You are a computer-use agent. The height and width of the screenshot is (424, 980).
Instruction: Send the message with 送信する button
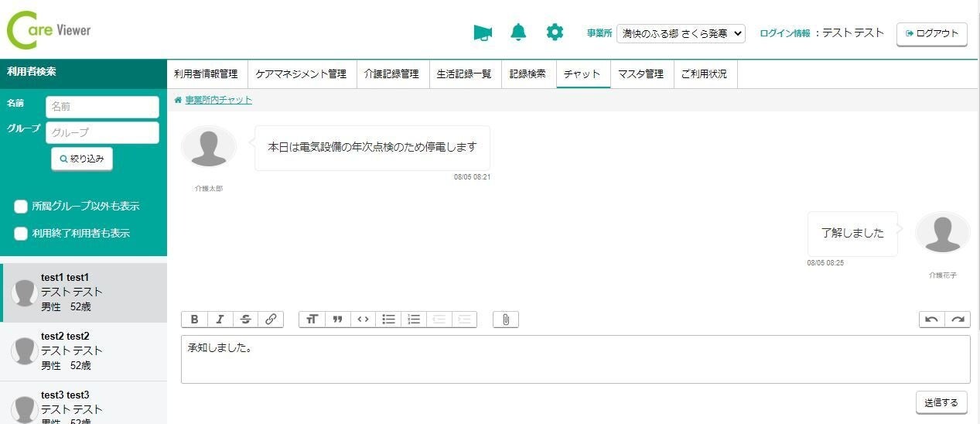click(x=941, y=402)
